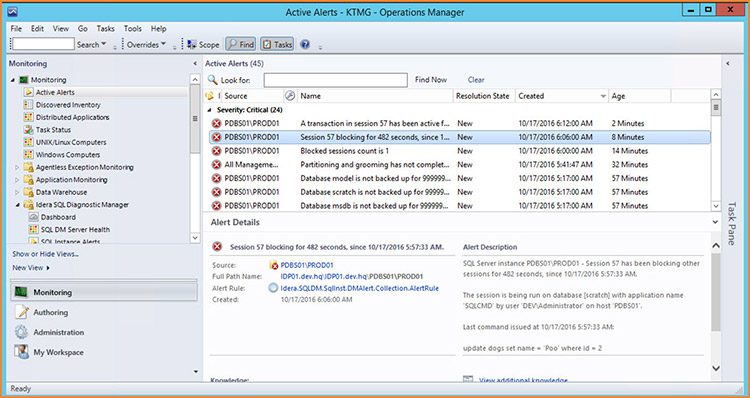Switch to the Monitoring workspace
This screenshot has height=398, width=750.
104,292
